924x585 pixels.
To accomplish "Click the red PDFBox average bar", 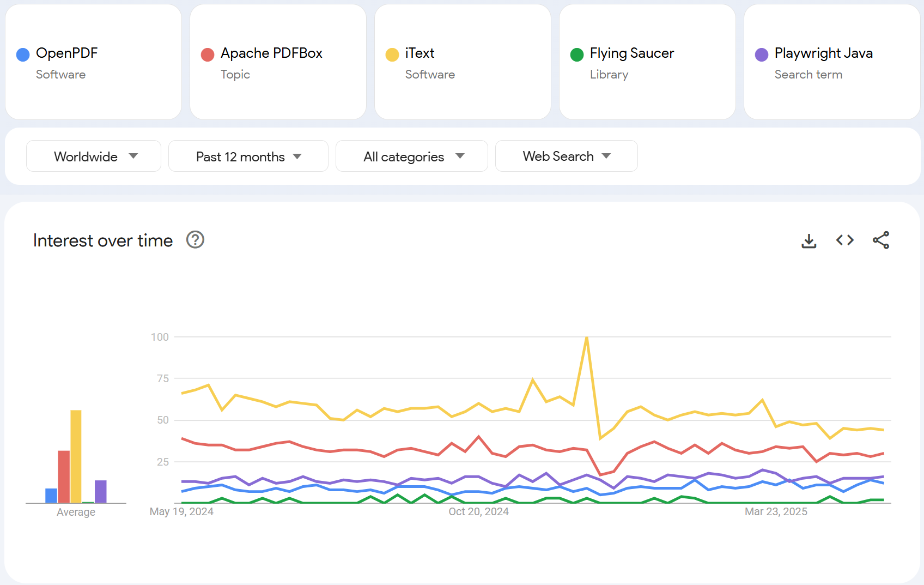I will 64,477.
